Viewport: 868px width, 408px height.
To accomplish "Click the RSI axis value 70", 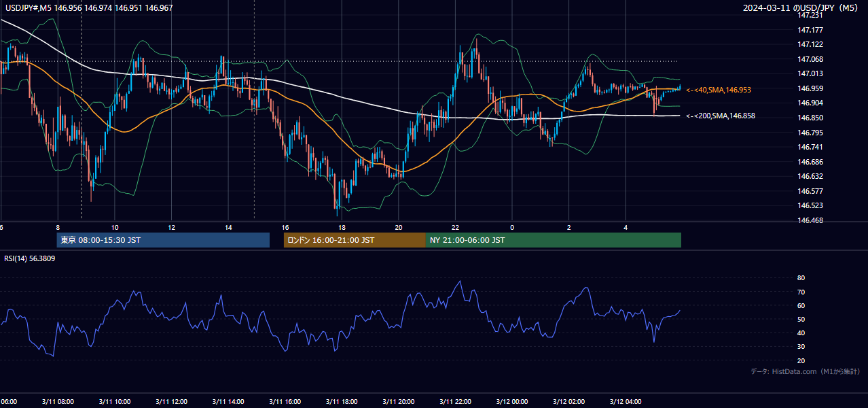I will pos(801,292).
